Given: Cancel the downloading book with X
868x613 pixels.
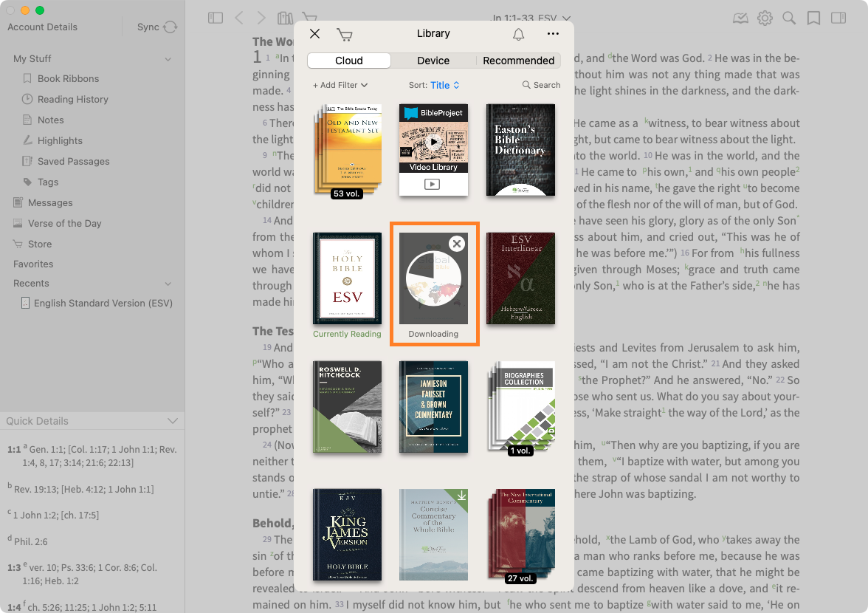Looking at the screenshot, I should (457, 244).
